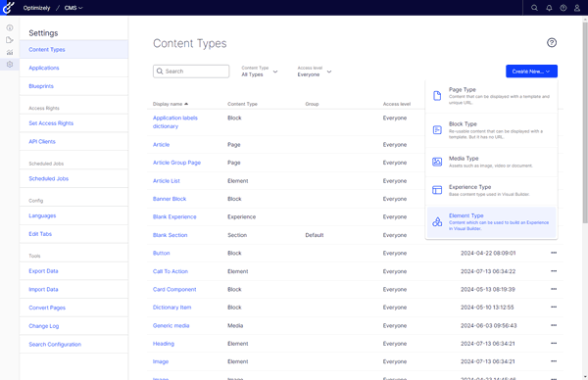This screenshot has height=380, width=588.
Task: Click the info icon in left rail
Action: [10, 27]
